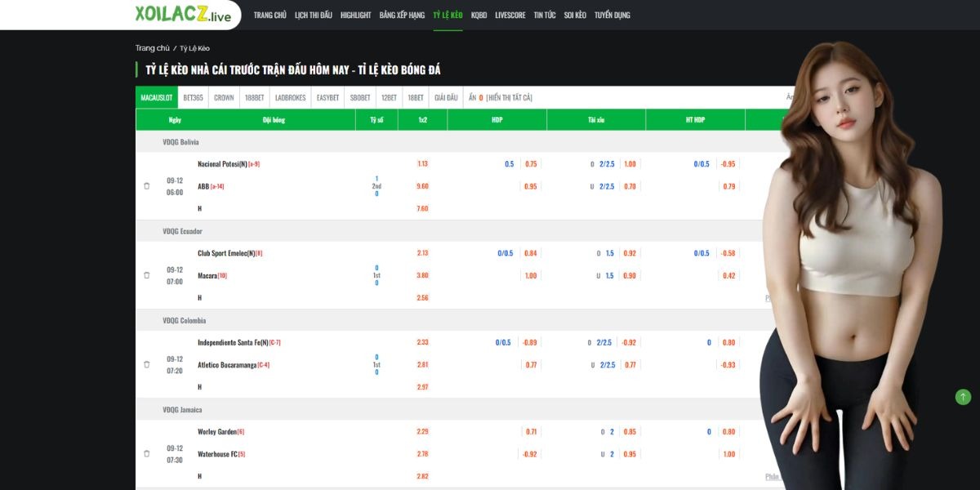Open the Highlight menu item
The image size is (980, 490).
(355, 15)
